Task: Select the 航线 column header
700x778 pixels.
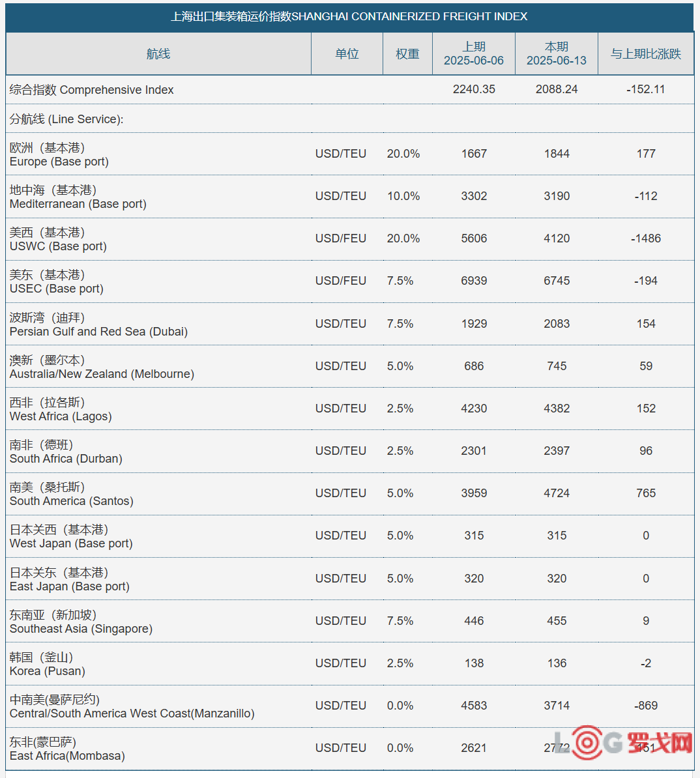Action: pos(158,53)
